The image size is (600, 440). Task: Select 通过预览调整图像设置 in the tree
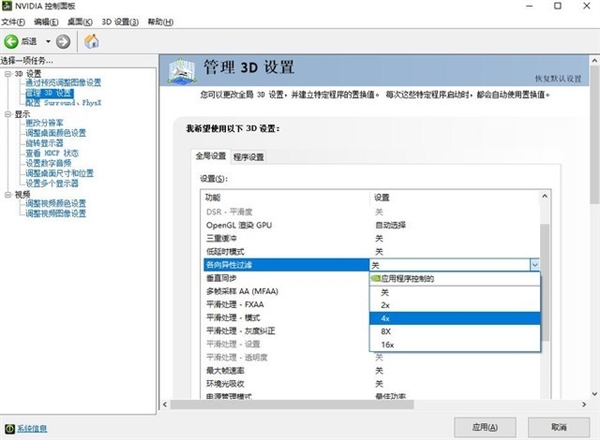[63, 83]
